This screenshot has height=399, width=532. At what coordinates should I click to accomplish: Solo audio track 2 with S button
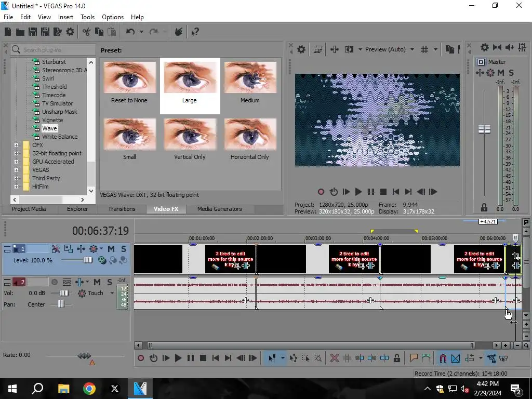[110, 282]
